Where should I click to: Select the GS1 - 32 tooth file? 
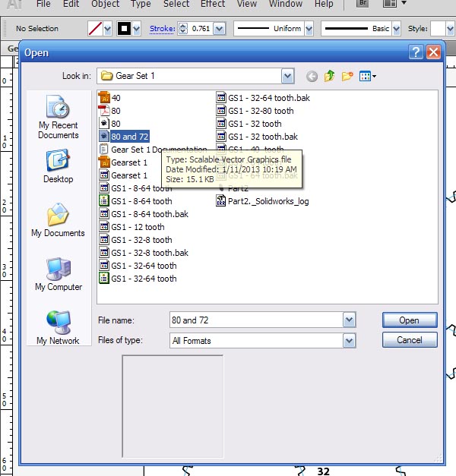[249, 124]
